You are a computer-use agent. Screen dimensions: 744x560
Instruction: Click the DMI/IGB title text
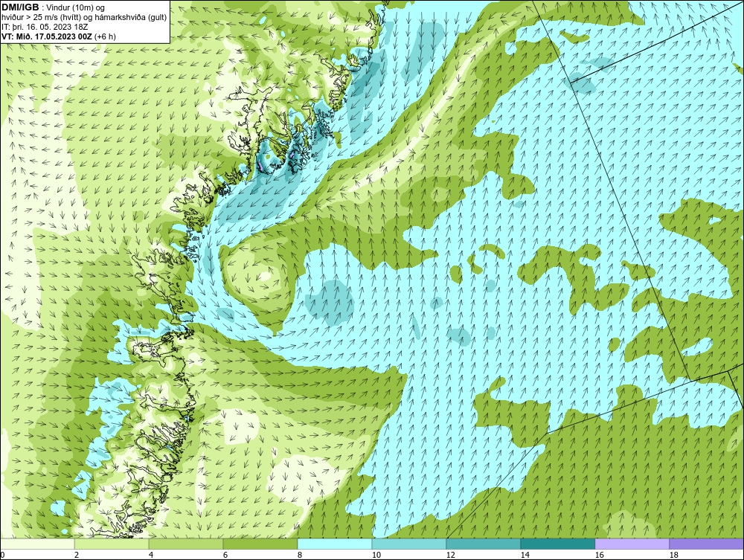[20, 7]
